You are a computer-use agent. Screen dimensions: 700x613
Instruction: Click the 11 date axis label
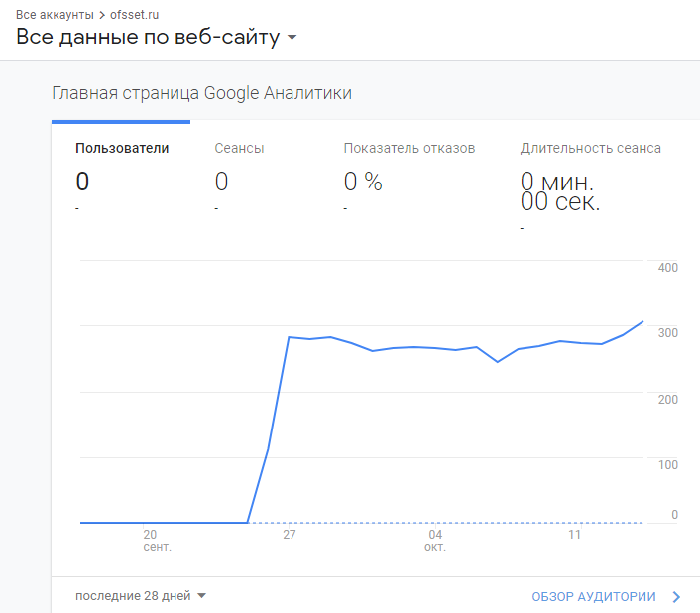(574, 535)
